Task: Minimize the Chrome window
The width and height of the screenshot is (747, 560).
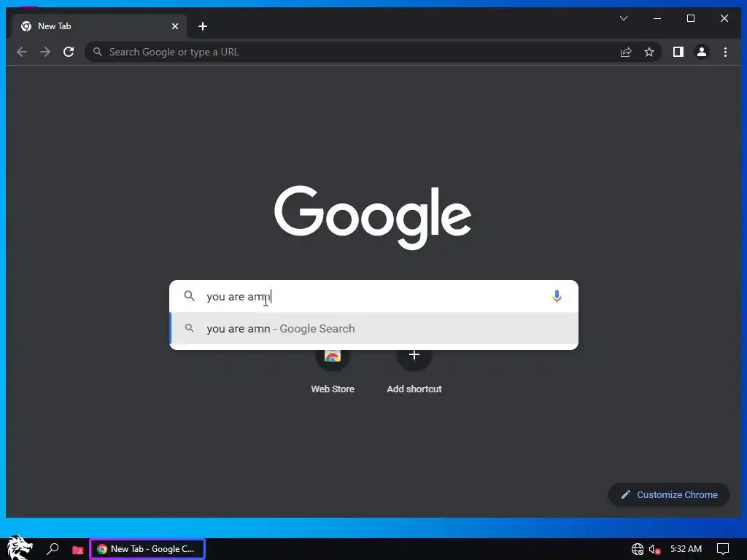Action: point(657,18)
